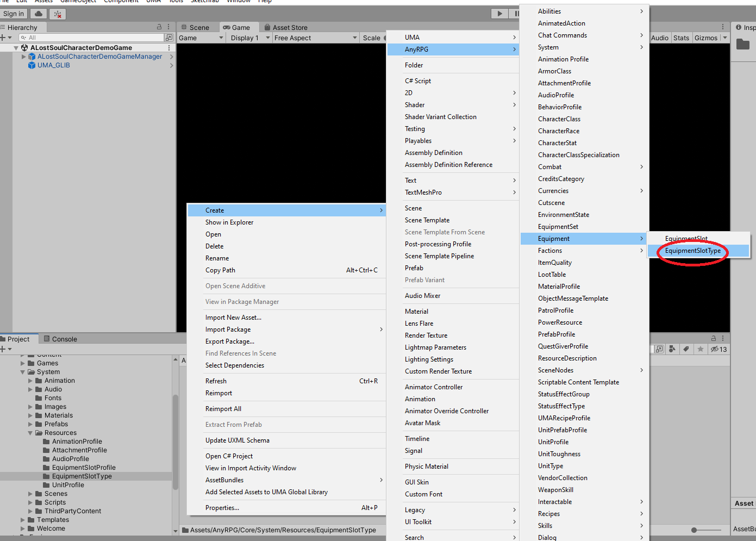Select AnyRPG in the Create menu

(x=453, y=49)
